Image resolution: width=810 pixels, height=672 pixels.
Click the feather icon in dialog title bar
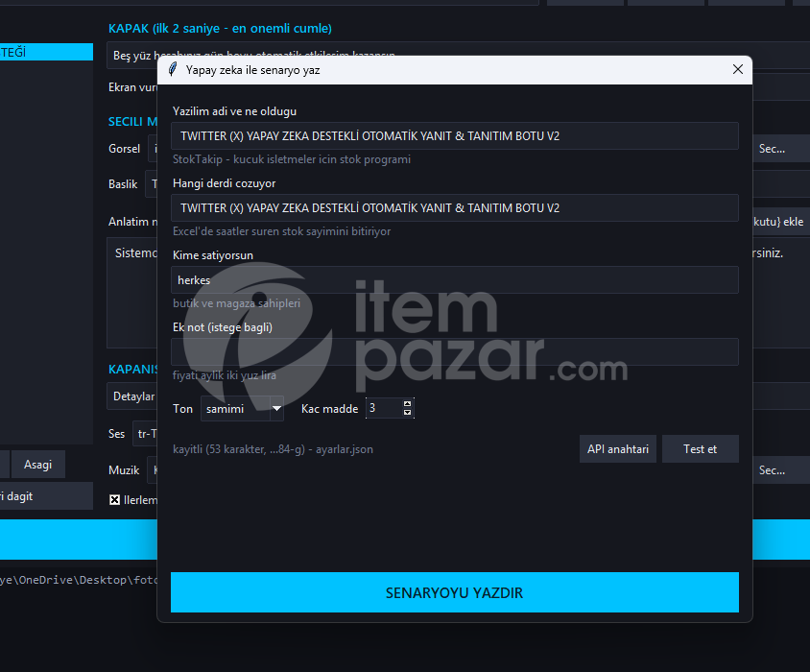(x=173, y=69)
